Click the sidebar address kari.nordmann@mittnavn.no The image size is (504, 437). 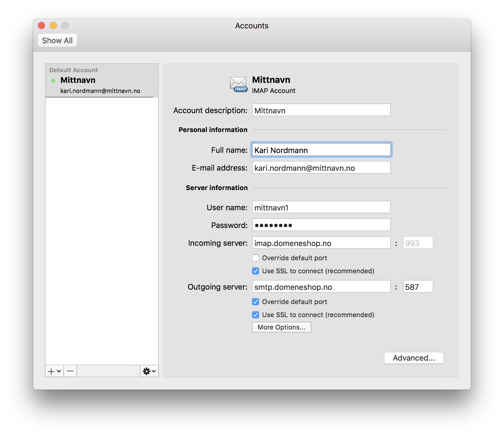click(100, 91)
